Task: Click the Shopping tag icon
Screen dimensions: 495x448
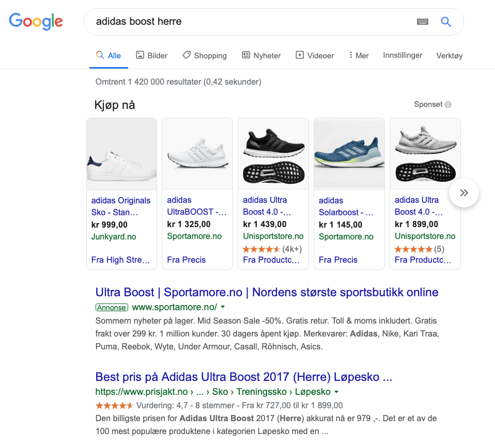Action: tap(187, 55)
